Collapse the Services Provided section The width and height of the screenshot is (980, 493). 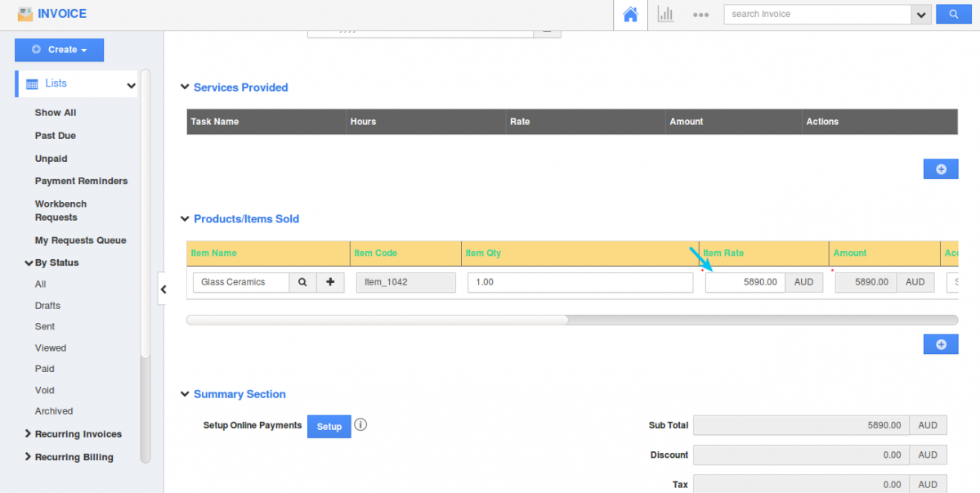(184, 88)
